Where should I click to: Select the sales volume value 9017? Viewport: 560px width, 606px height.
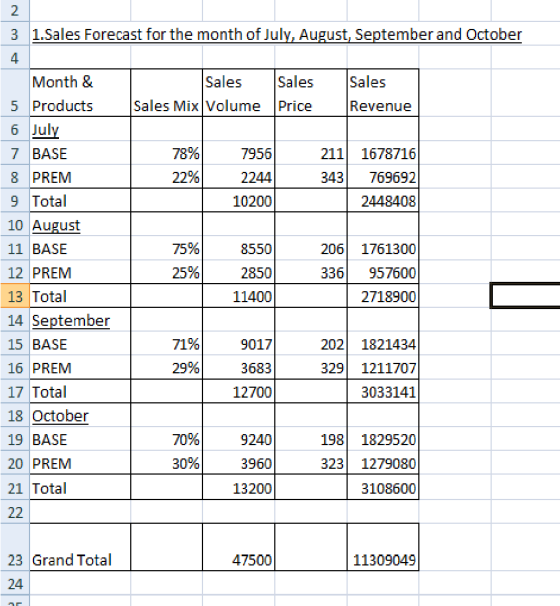(x=238, y=344)
